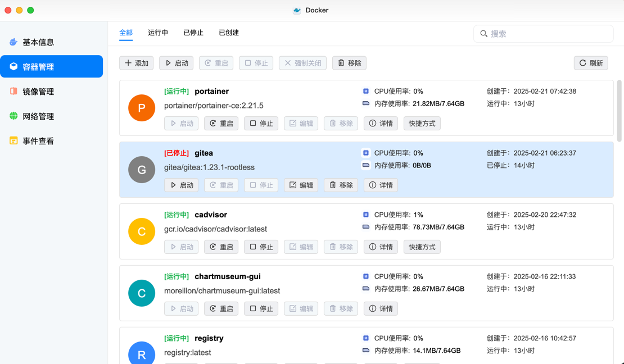Viewport: 624px width, 364px height.
Task: Remove the gitea container
Action: click(341, 185)
